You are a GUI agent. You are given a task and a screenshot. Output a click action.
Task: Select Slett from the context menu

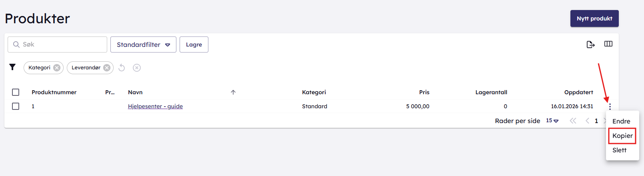[x=620, y=150]
